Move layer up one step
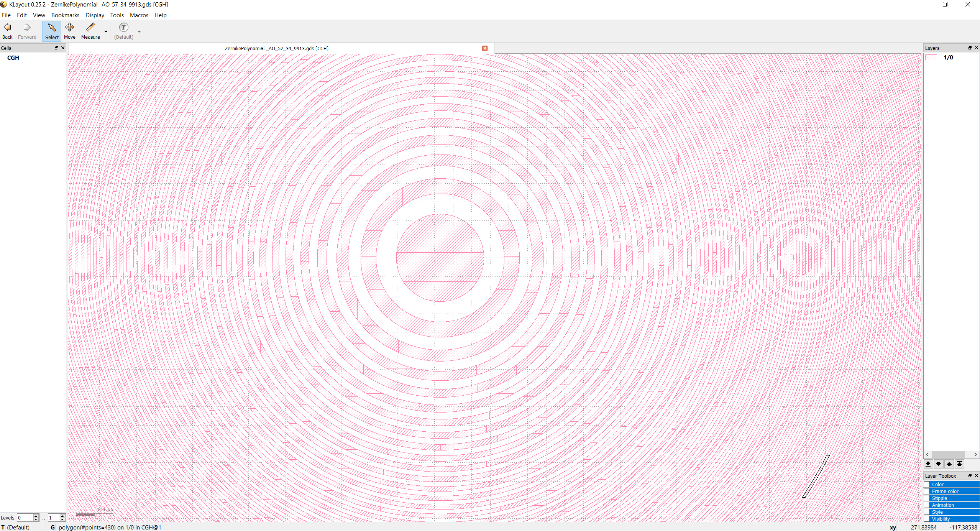Screen dimensions: 980x531 point(949,464)
